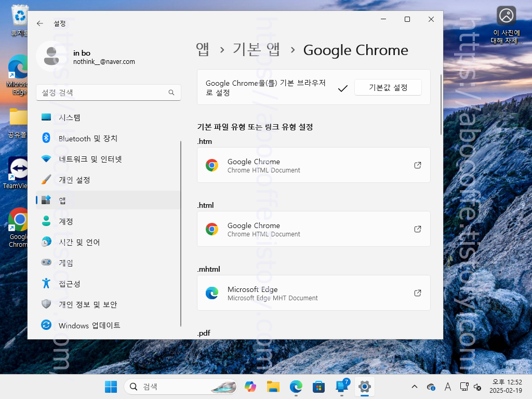Click the nothink__@naver.com account text
This screenshot has height=399, width=532.
tap(104, 62)
